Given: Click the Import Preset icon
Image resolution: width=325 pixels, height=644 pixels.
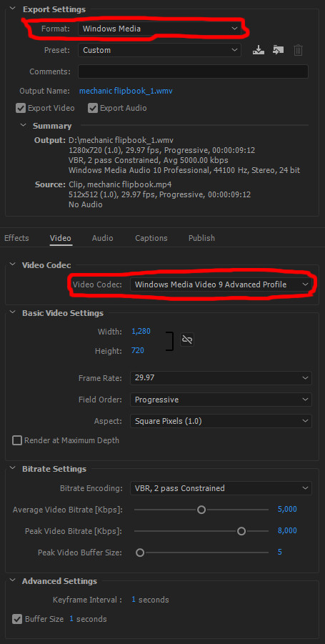Looking at the screenshot, I should coord(279,51).
